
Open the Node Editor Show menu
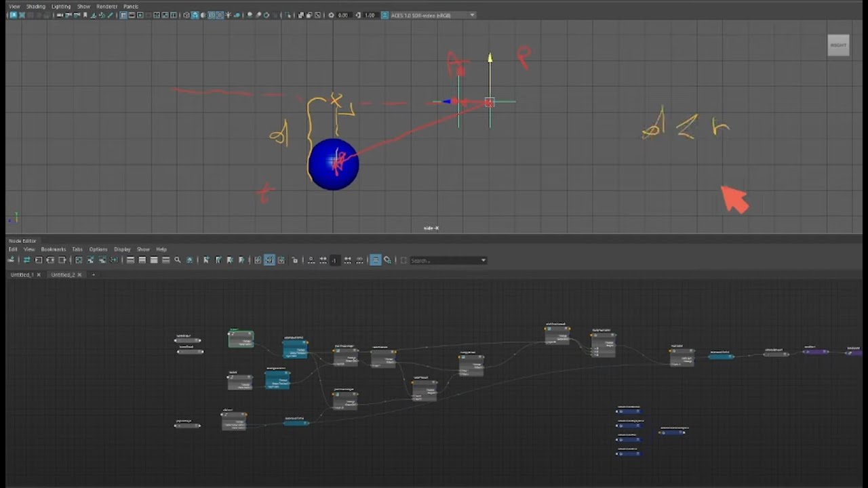pyautogui.click(x=143, y=249)
